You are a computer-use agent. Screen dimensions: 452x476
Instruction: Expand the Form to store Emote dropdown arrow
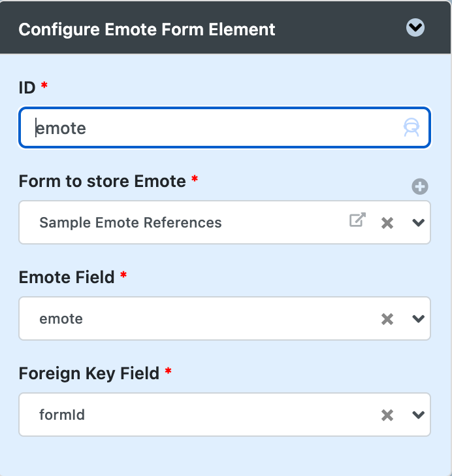coord(418,223)
